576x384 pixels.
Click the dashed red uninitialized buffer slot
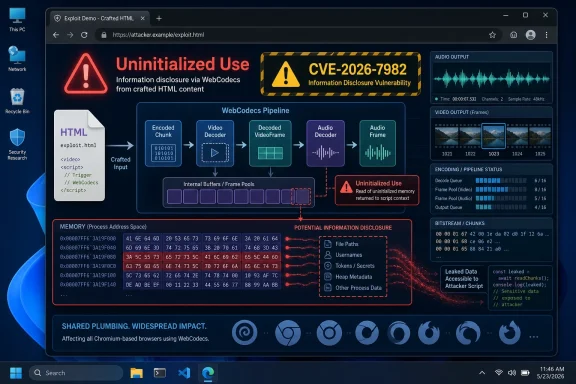click(x=301, y=196)
